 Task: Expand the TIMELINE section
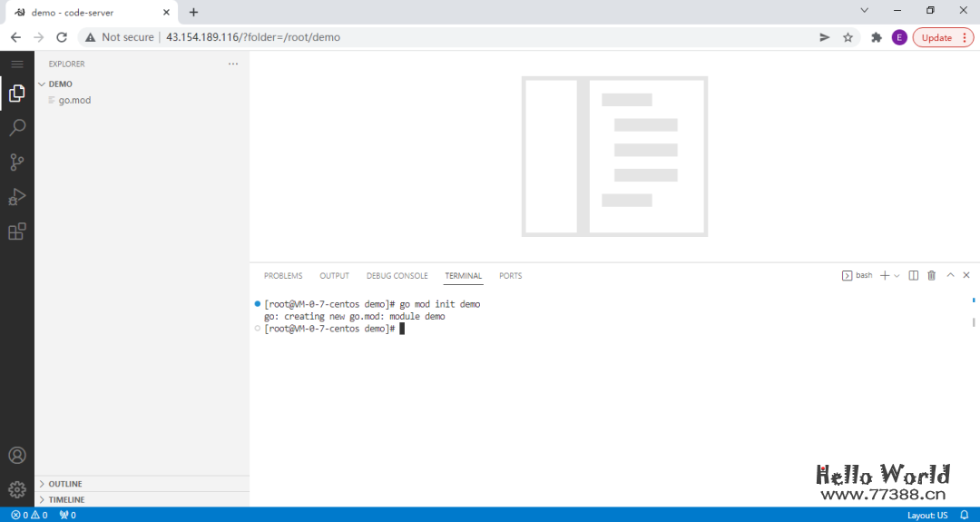click(x=66, y=499)
